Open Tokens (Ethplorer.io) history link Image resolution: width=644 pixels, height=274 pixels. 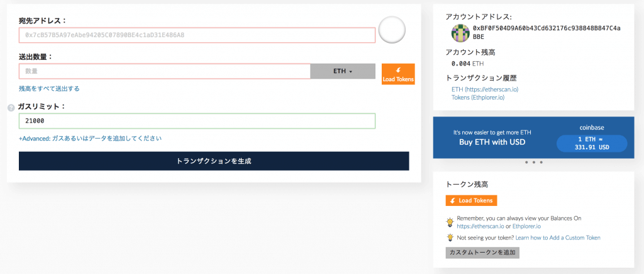[x=478, y=98]
